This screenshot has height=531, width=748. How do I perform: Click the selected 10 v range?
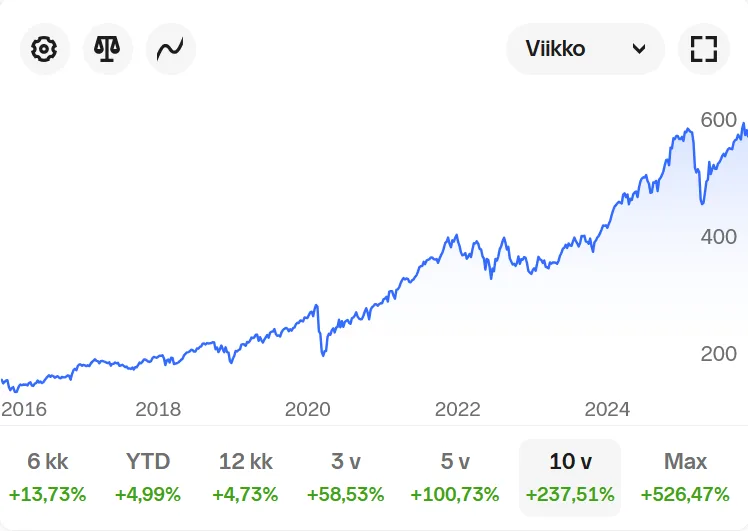pyautogui.click(x=570, y=461)
